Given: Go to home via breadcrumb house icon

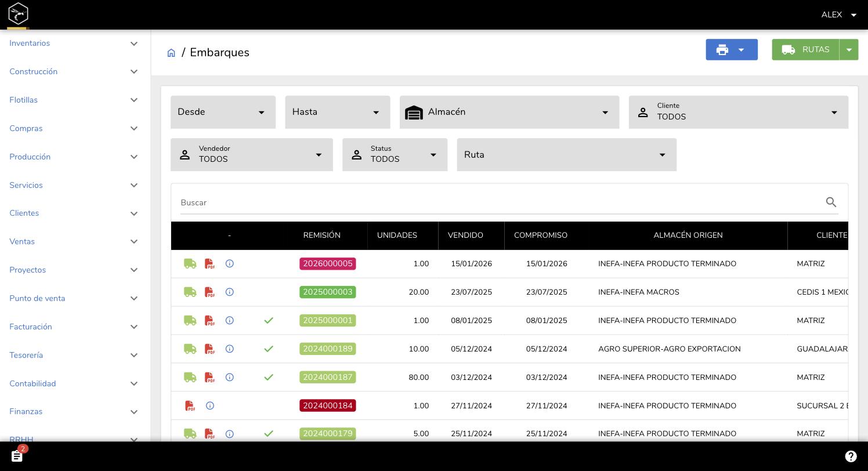Looking at the screenshot, I should (171, 53).
